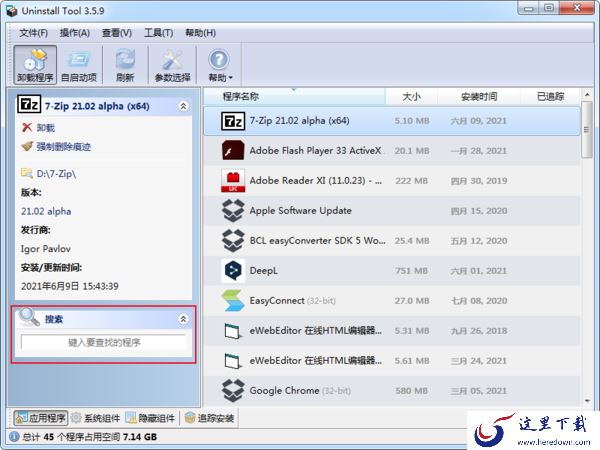
Task: Select the Google Chrome icon
Action: coord(233,391)
